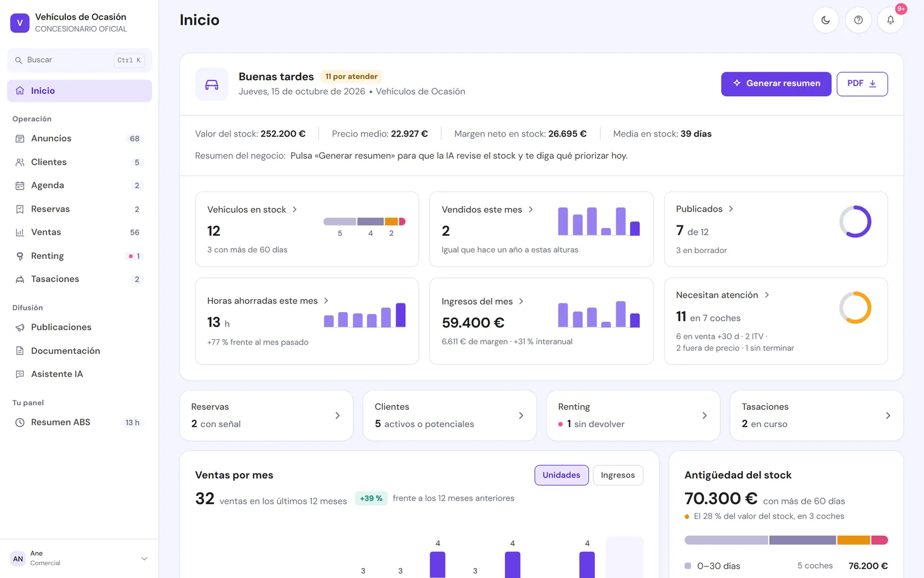
Task: Open Renting 1 sin devolver card
Action: pos(633,416)
